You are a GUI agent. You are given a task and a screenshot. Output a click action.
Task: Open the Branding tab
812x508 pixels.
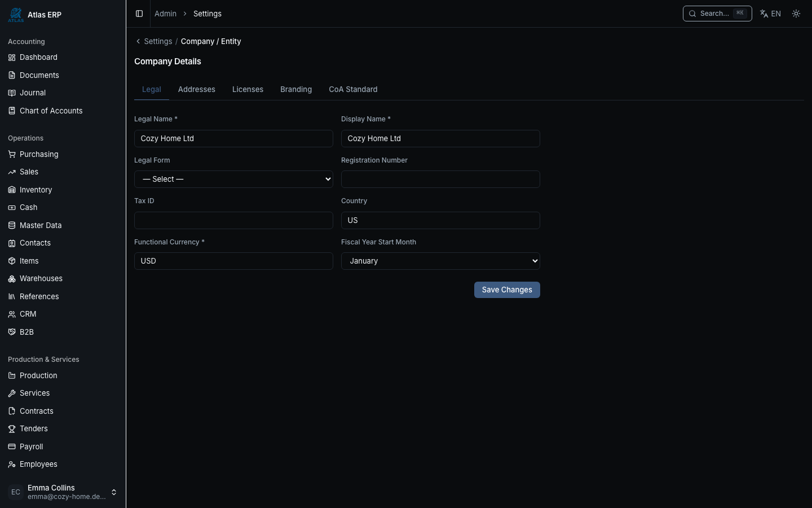pyautogui.click(x=296, y=89)
